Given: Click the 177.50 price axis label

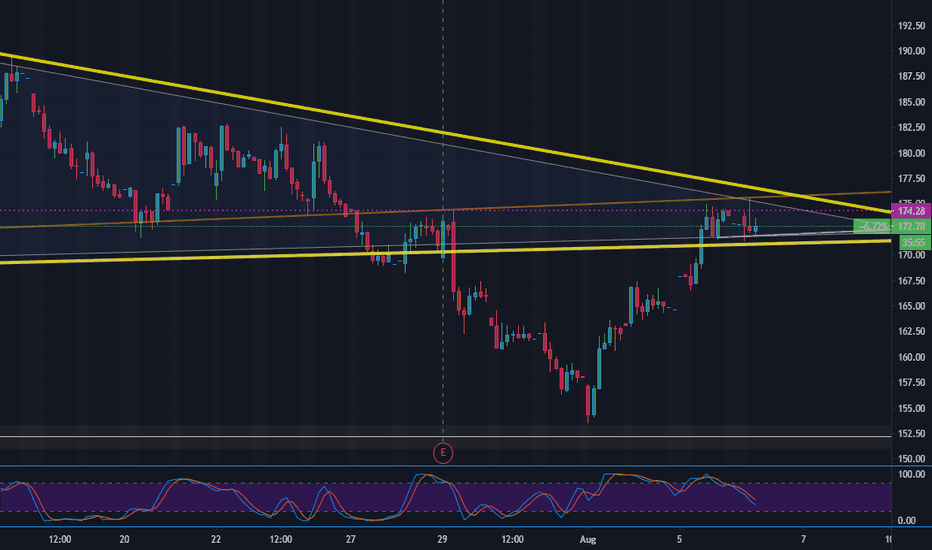Looking at the screenshot, I should coord(911,178).
